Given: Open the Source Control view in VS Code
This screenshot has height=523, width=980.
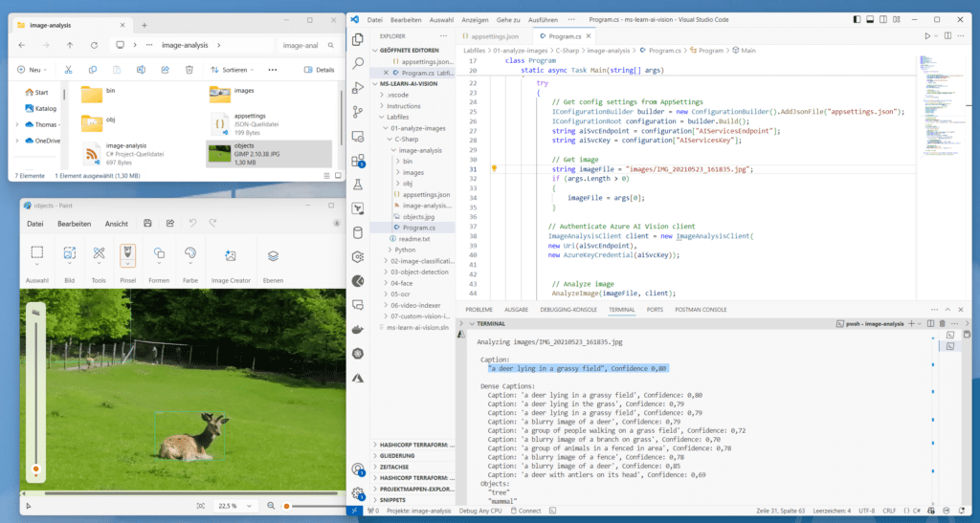Looking at the screenshot, I should coord(358,112).
